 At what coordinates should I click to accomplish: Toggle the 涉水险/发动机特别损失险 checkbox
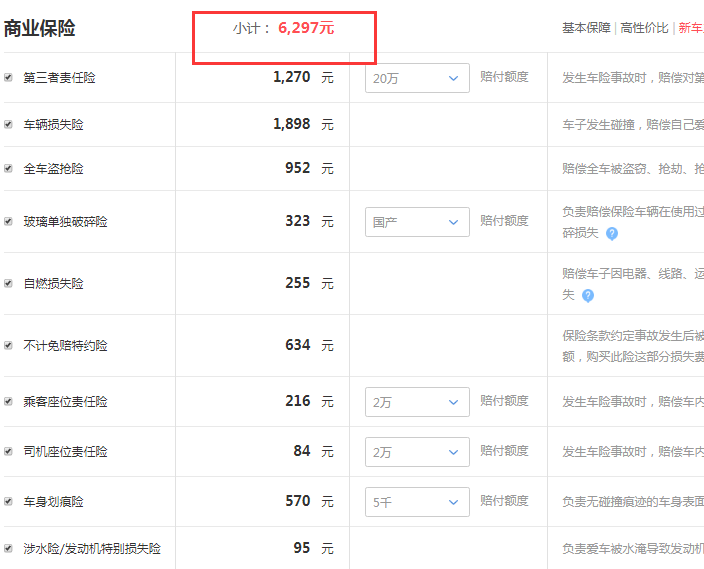click(x=8, y=548)
